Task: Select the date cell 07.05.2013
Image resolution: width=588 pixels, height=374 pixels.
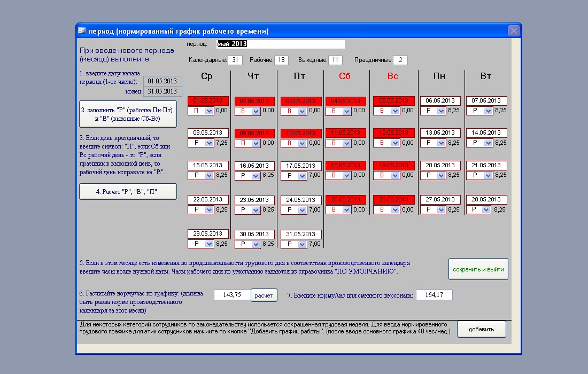Action: (486, 100)
